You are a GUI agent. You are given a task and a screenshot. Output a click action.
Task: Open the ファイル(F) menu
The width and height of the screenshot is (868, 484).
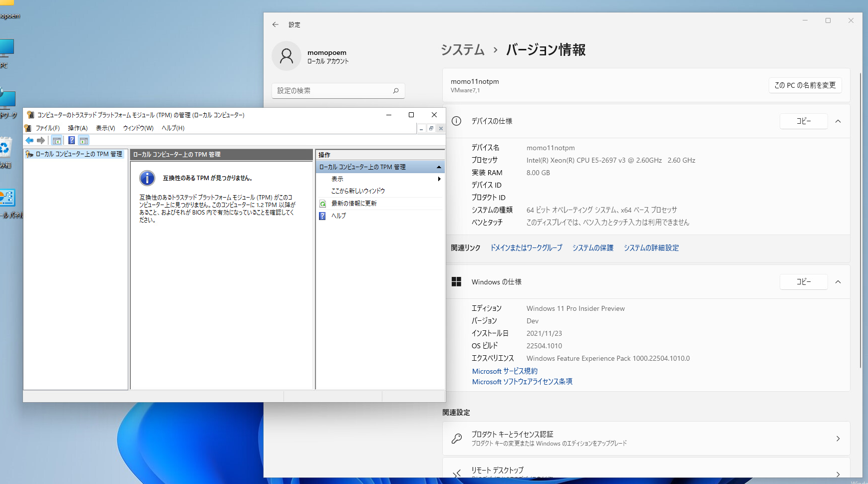pos(47,128)
